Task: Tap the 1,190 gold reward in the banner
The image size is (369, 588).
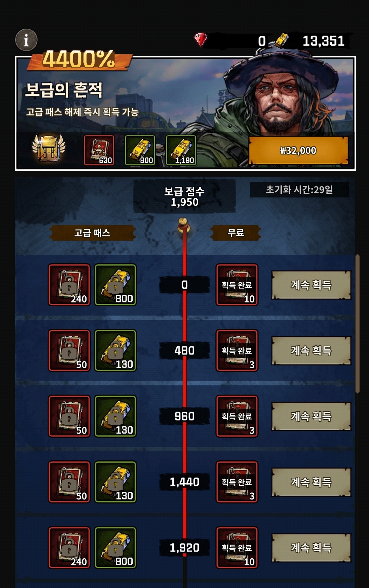Action: 181,150
